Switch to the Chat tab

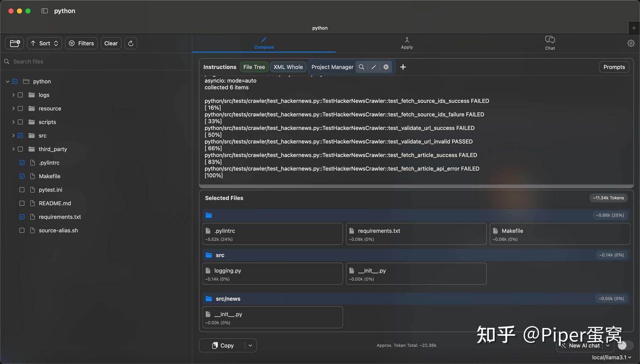pos(550,43)
